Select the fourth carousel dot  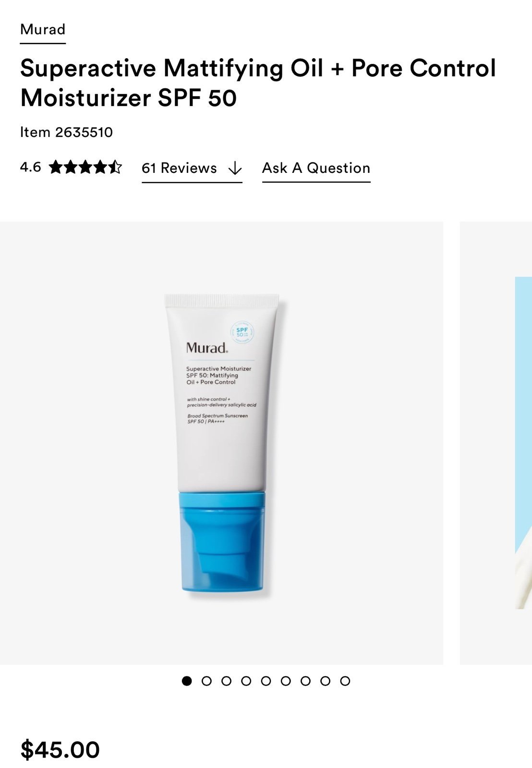(246, 681)
